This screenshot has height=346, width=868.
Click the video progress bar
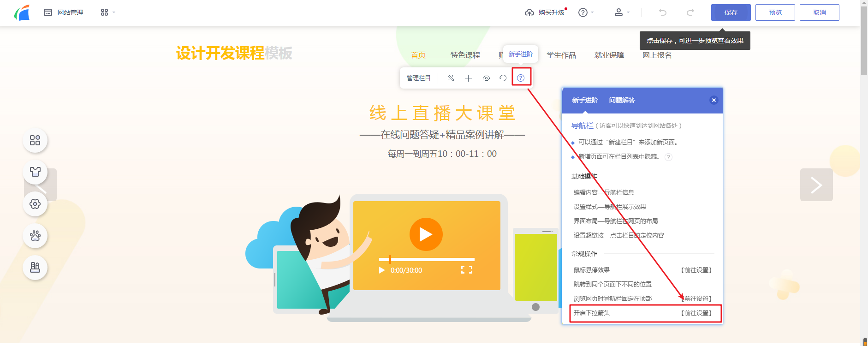point(427,259)
